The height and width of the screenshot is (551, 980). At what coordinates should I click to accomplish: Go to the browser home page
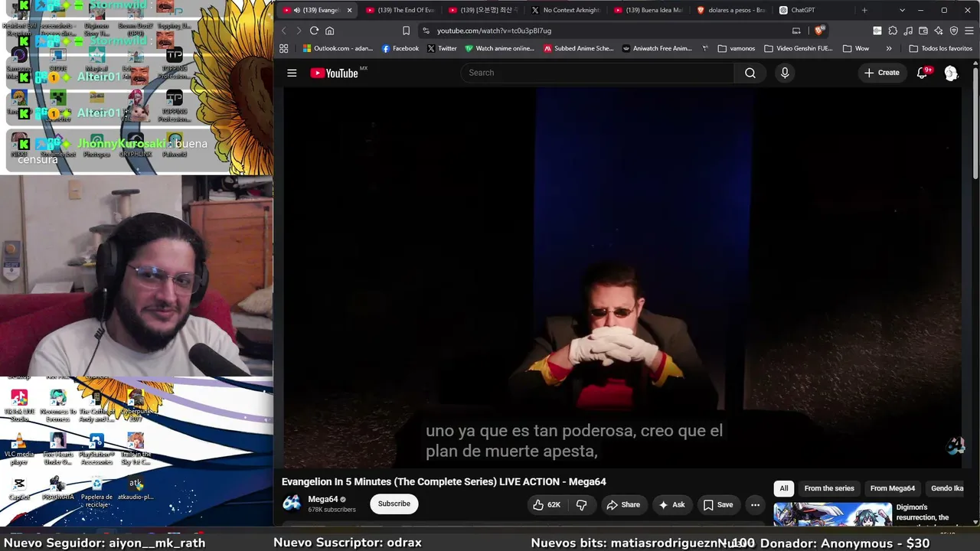click(x=330, y=31)
